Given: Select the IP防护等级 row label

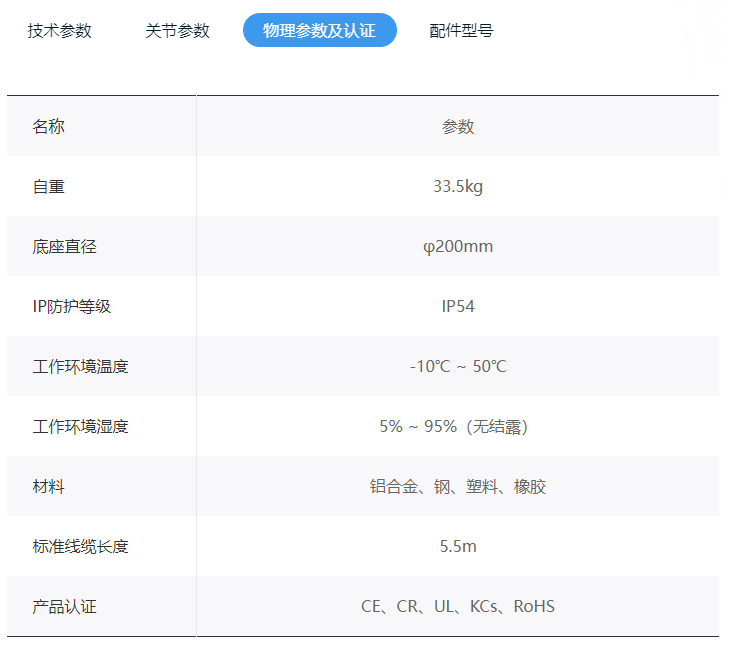Looking at the screenshot, I should pyautogui.click(x=71, y=306).
